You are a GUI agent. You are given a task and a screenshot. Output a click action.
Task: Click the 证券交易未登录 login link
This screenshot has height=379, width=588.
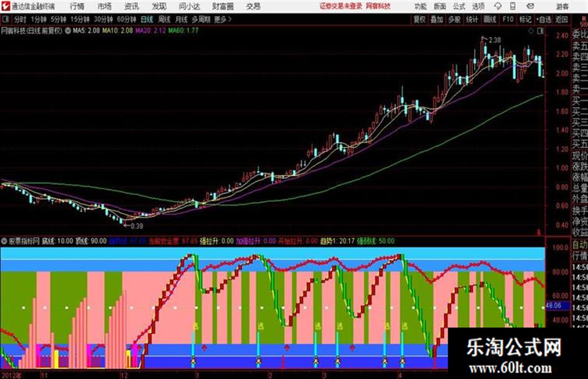[x=341, y=6]
